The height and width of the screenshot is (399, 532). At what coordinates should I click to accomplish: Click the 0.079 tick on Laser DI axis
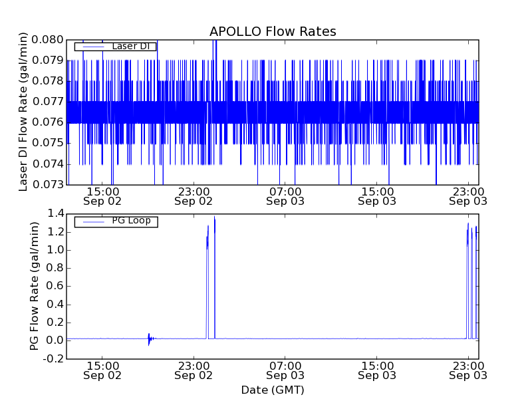click(47, 61)
